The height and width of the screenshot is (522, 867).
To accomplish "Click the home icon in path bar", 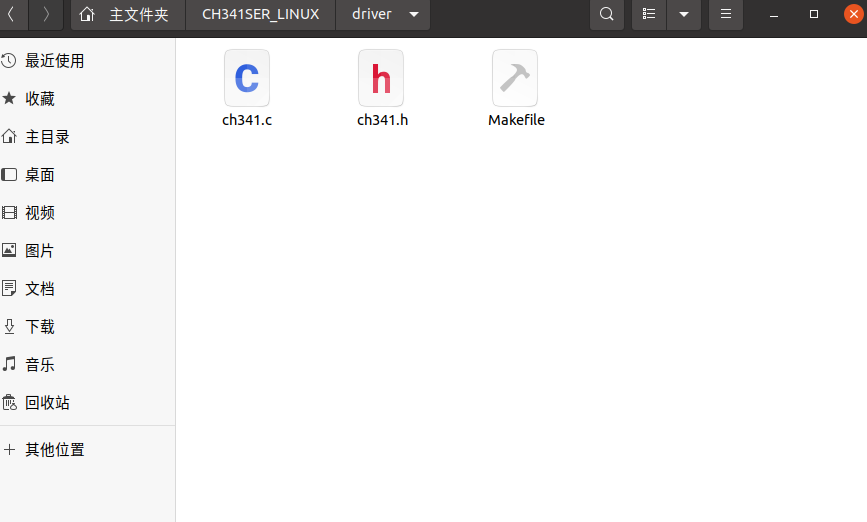I will tap(87, 14).
